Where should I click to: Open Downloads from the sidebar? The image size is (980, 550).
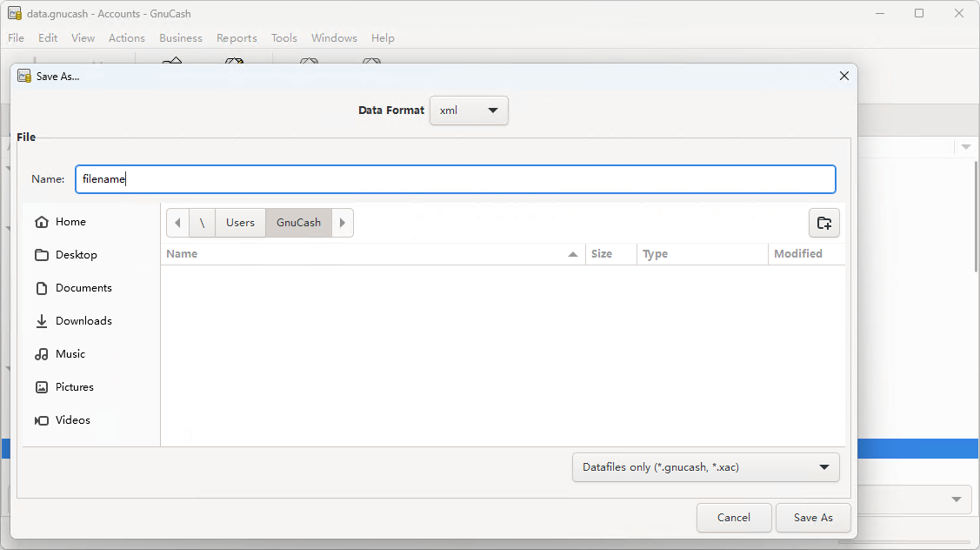83,321
